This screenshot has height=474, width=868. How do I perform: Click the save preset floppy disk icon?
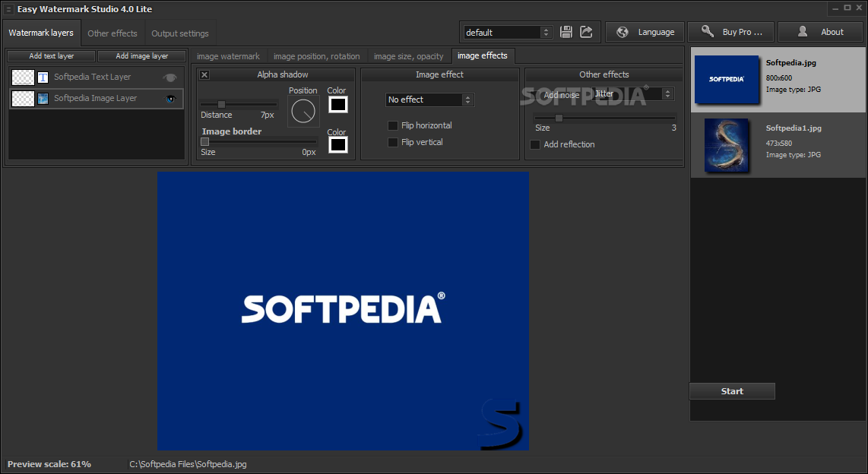(x=565, y=32)
